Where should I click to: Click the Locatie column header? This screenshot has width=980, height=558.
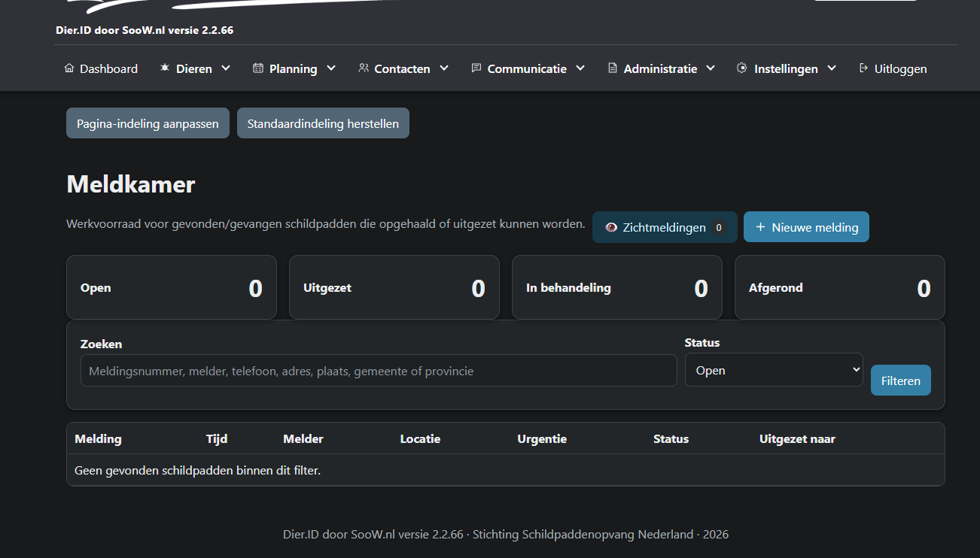[420, 438]
